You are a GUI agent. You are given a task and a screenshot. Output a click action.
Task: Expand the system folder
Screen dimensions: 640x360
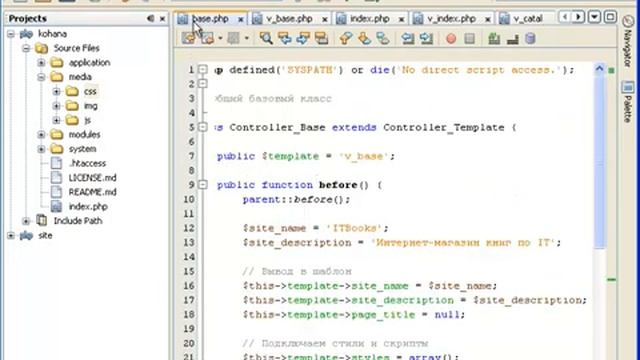point(41,149)
